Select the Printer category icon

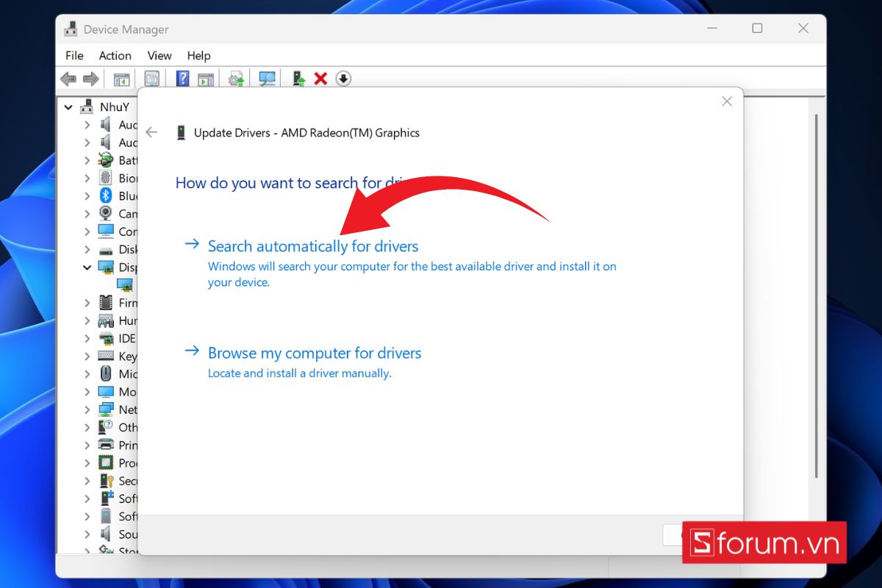tap(106, 445)
